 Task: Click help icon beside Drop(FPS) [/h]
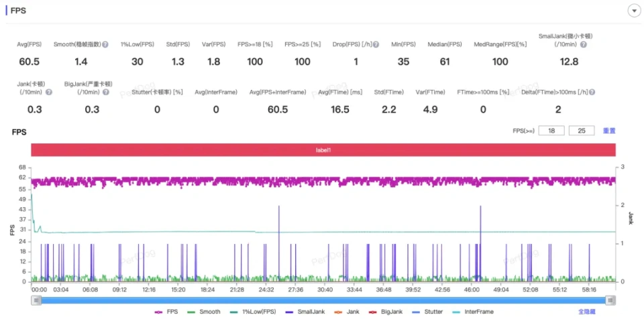click(377, 45)
